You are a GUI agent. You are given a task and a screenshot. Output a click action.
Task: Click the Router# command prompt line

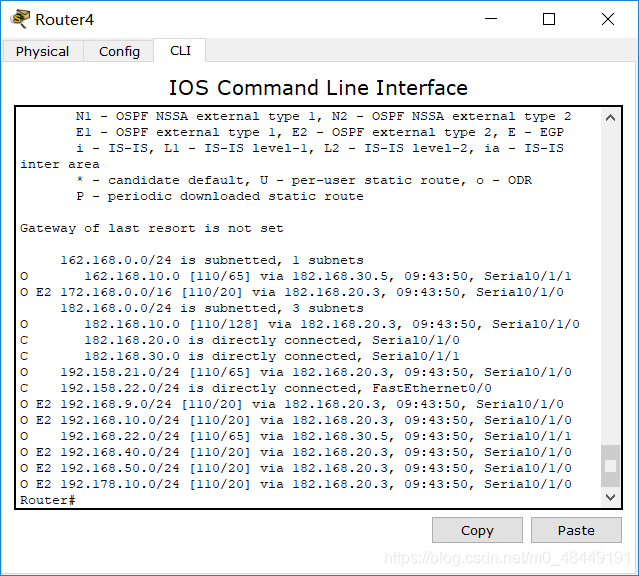pos(48,500)
